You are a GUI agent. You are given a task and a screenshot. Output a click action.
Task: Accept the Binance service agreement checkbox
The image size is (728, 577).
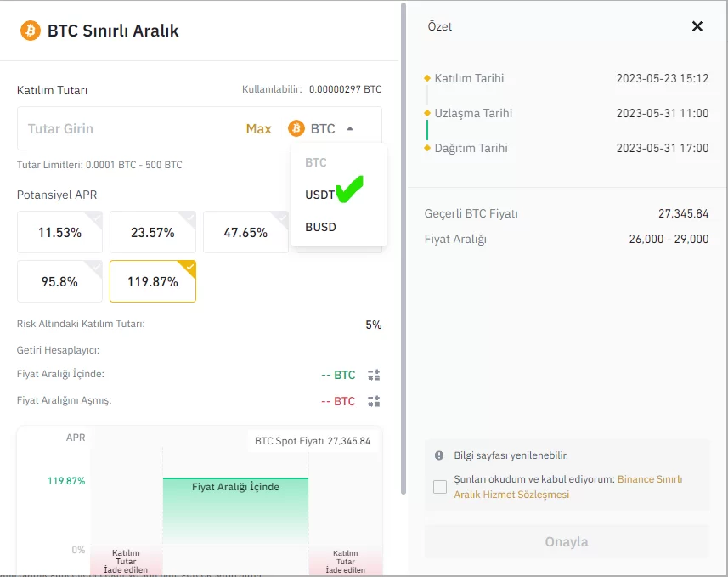coord(440,487)
